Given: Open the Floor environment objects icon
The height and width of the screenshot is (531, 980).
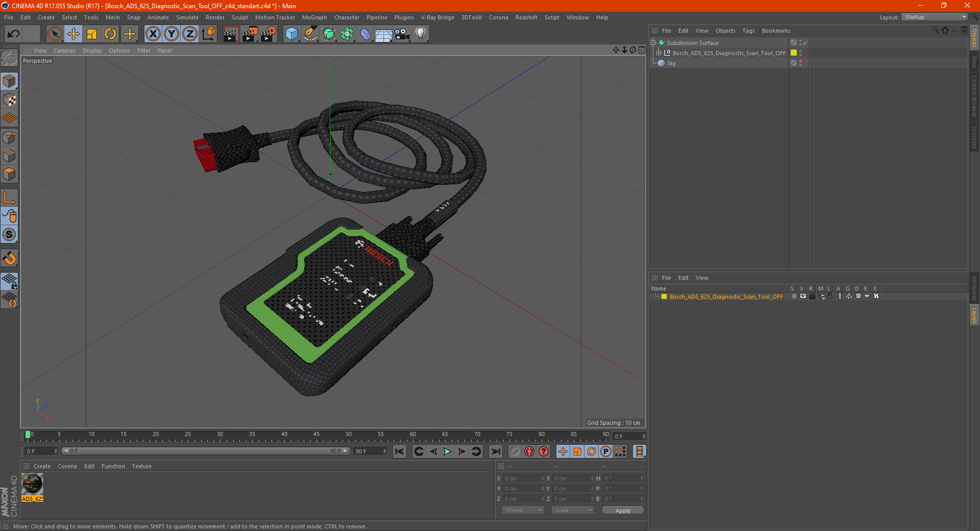Looking at the screenshot, I should click(x=384, y=34).
